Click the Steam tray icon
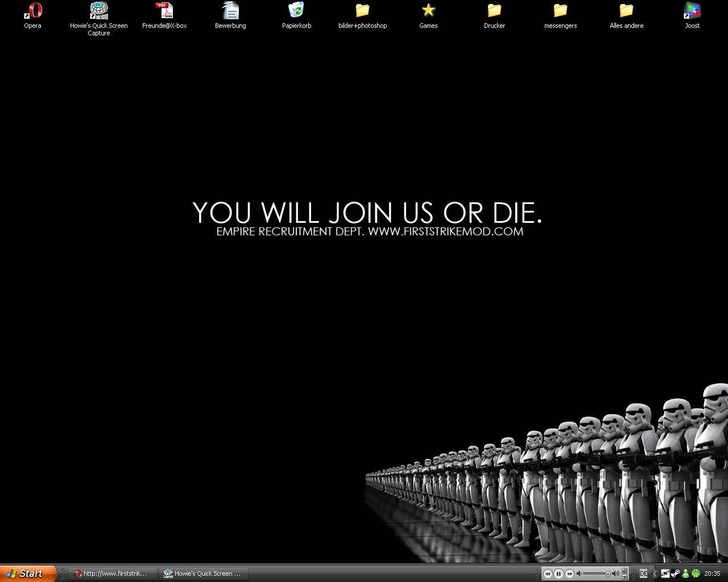Viewport: 728px width, 582px height. click(x=675, y=573)
